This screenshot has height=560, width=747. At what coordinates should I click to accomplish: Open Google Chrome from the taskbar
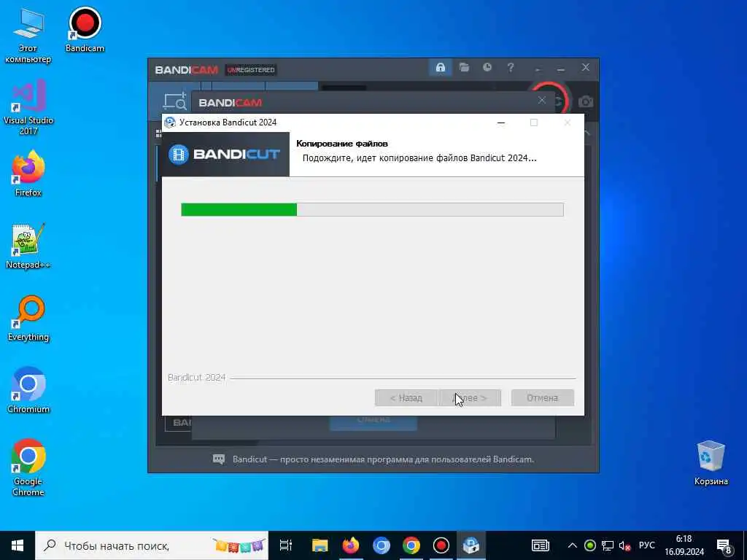(411, 545)
